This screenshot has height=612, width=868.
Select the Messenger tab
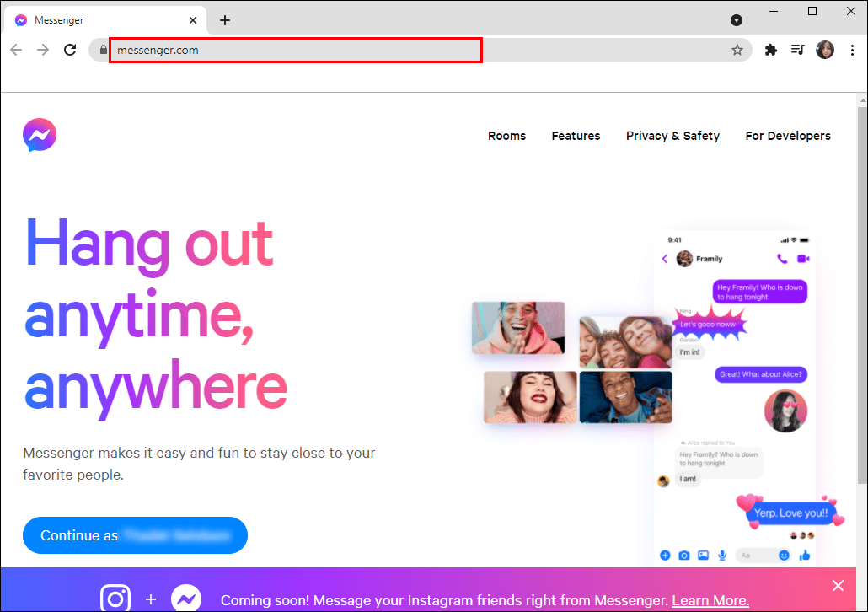pos(105,20)
